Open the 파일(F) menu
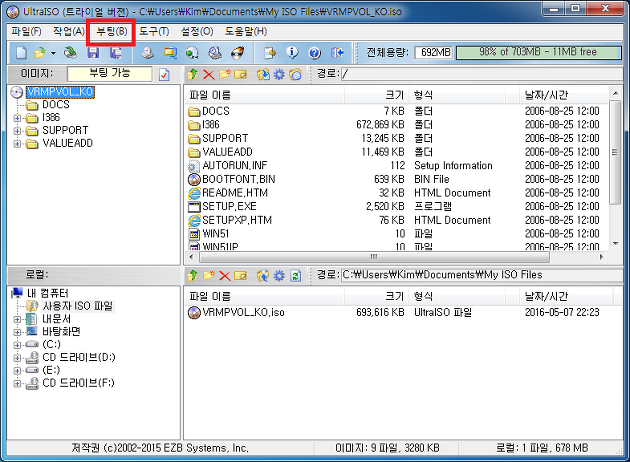The image size is (630, 462). (x=27, y=31)
